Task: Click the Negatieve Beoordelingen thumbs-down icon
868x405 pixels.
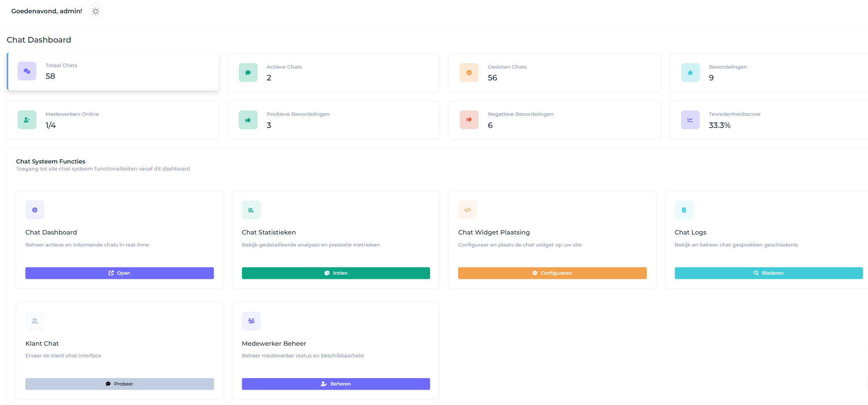Action: point(469,120)
